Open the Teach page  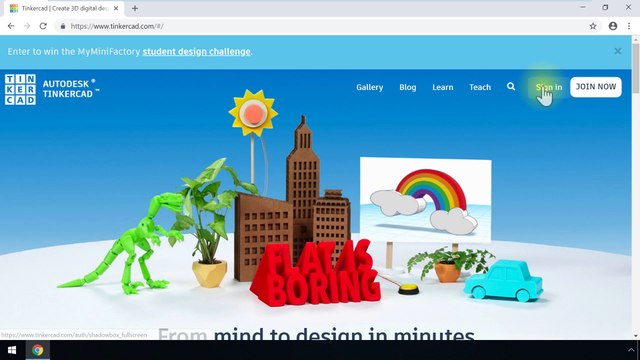480,87
